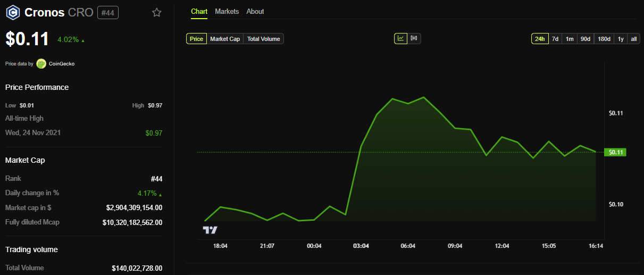
Task: Click the Cronos coin name title
Action: pos(44,12)
